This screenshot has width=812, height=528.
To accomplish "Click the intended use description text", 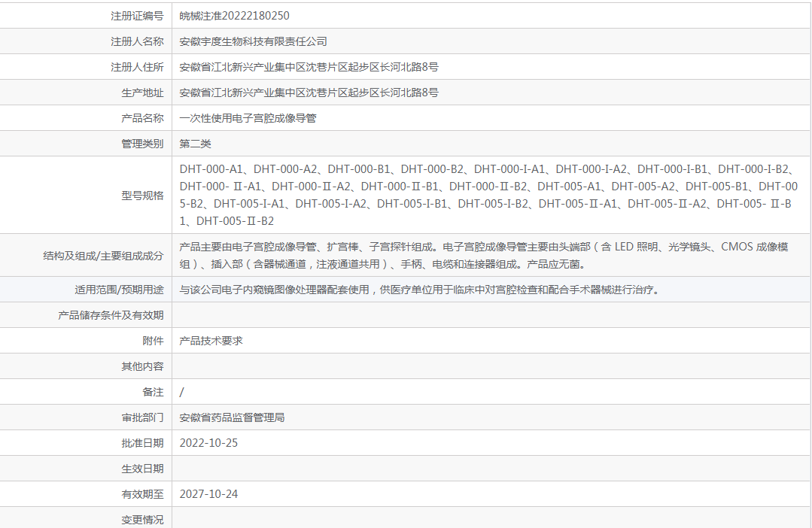I will (x=421, y=290).
